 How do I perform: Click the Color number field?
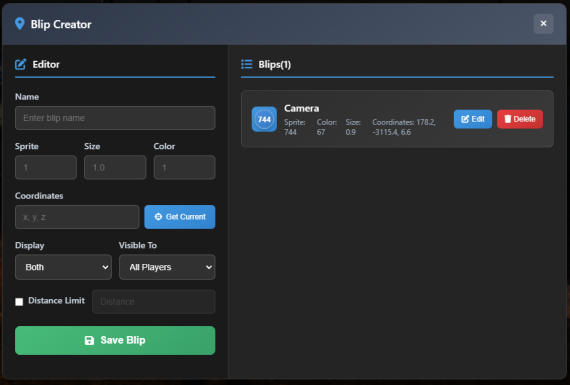pyautogui.click(x=184, y=167)
